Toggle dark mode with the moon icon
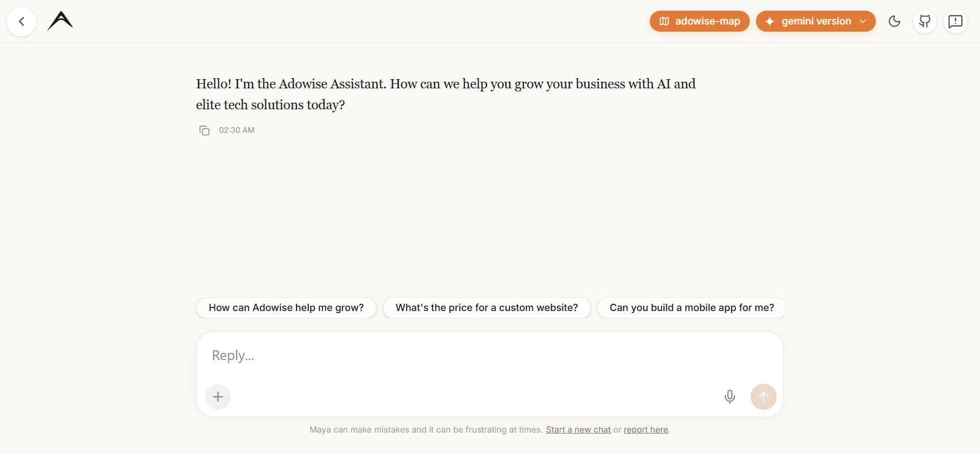This screenshot has width=980, height=454. point(894,21)
